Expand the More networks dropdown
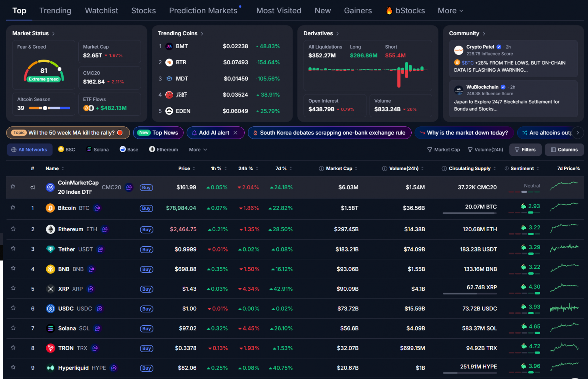This screenshot has width=588, height=379. pyautogui.click(x=198, y=150)
